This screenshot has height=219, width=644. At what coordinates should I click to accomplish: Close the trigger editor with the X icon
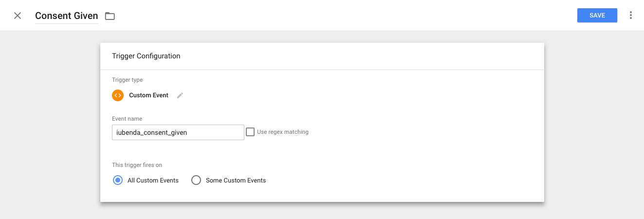point(18,16)
